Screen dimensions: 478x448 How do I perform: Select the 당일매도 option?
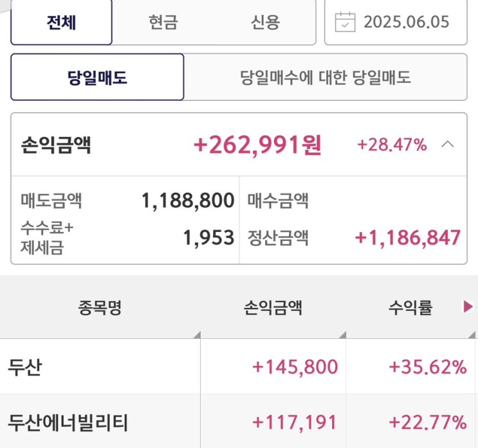click(x=97, y=77)
